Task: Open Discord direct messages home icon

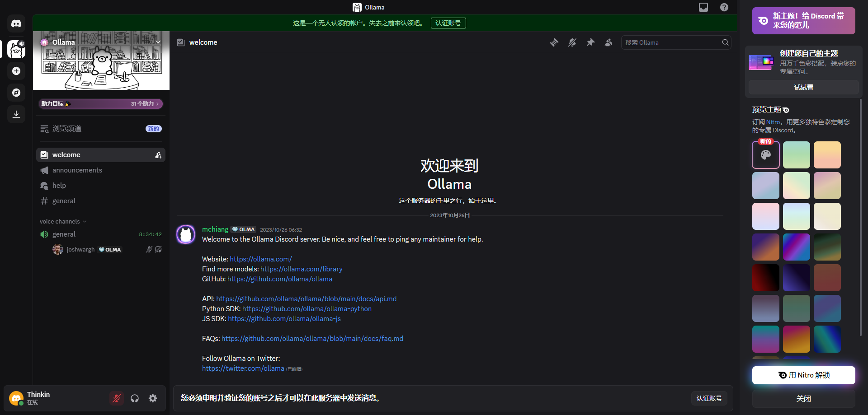Action: 16,23
